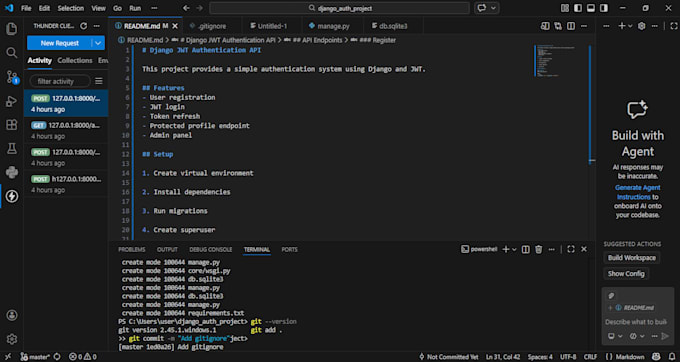Select the GET 127.0.0.1:8000/a... activity entry
Screen dimensions: 680x362
click(66, 130)
